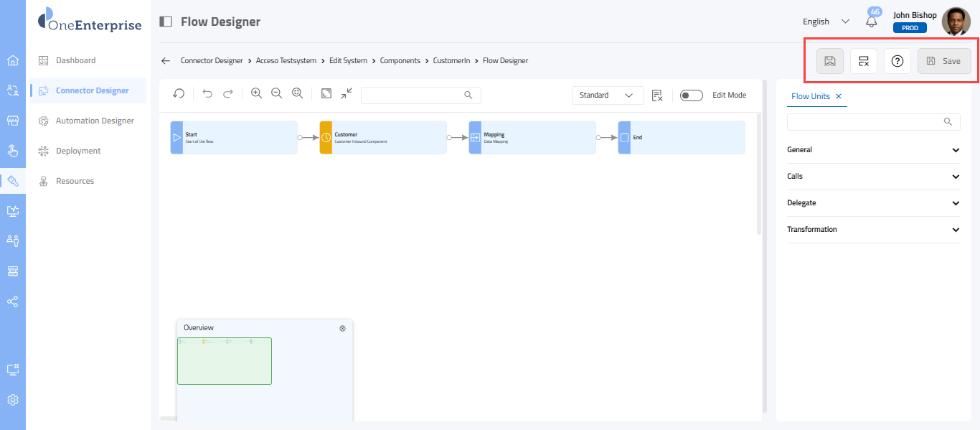Viewport: 980px width, 430px height.
Task: Close the Overview minimap panel
Action: 342,328
